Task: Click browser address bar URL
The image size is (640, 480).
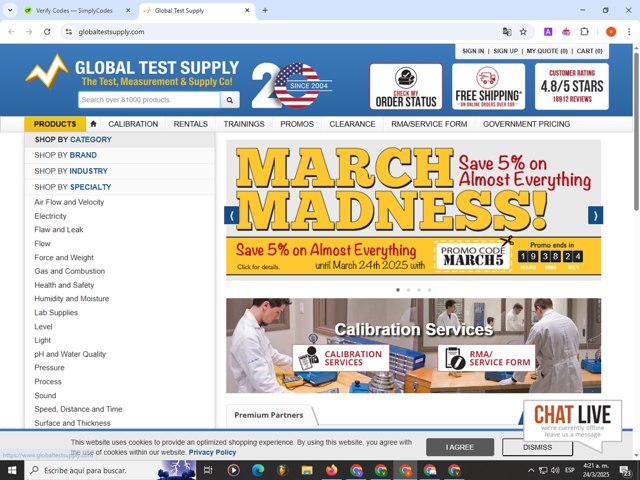Action: (x=111, y=31)
